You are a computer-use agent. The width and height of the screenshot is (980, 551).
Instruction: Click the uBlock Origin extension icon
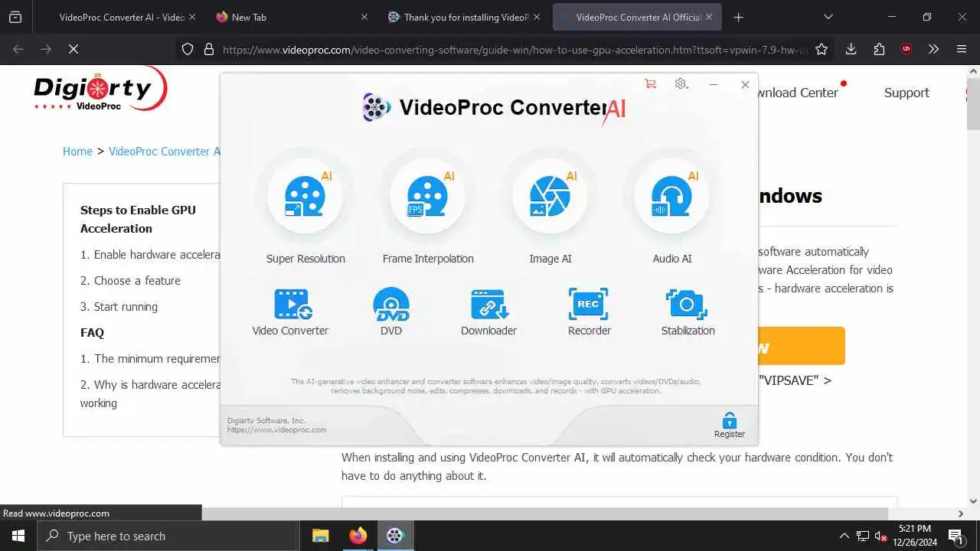point(906,49)
